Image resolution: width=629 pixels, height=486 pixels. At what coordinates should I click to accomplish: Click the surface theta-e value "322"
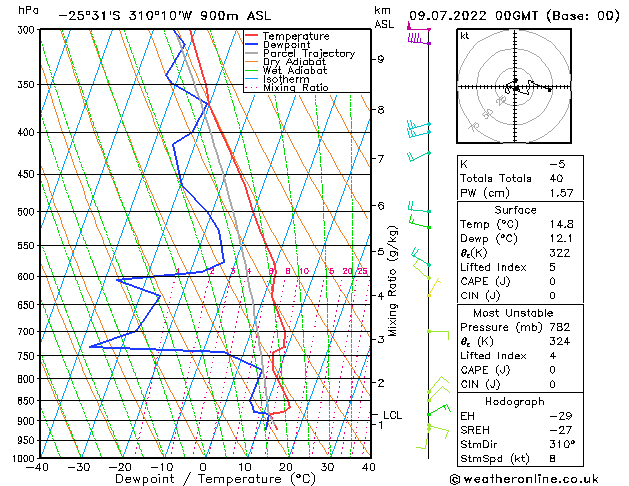coord(560,253)
